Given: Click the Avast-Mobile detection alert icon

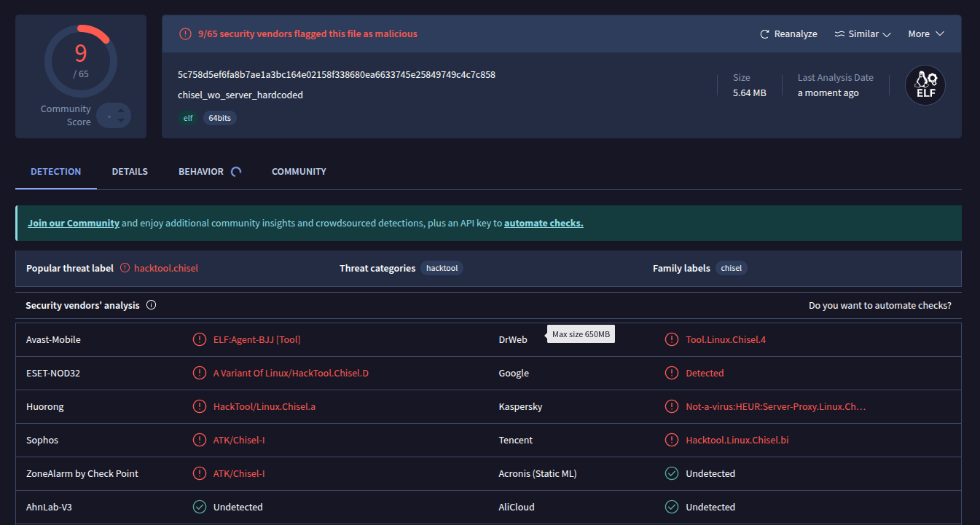Looking at the screenshot, I should pyautogui.click(x=199, y=339).
